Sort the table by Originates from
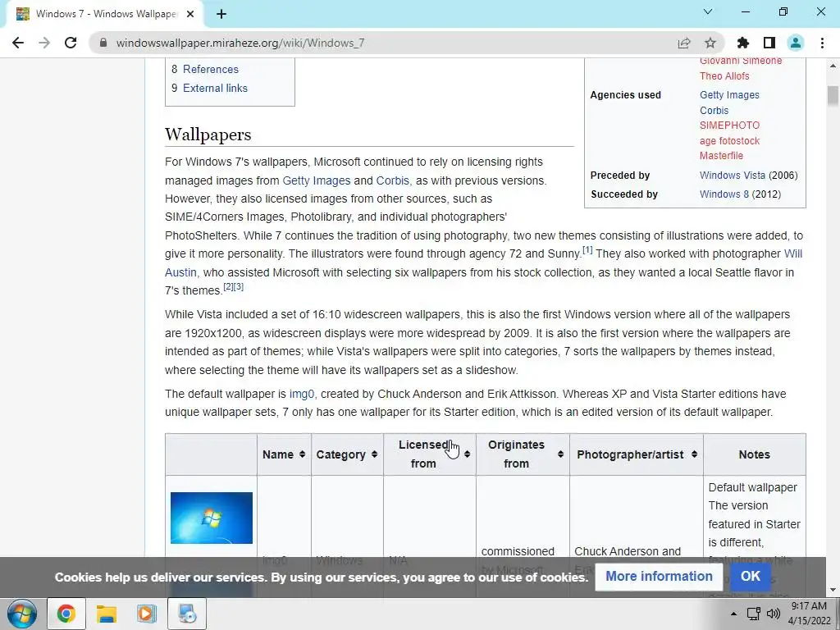This screenshot has width=840, height=630. (x=523, y=454)
